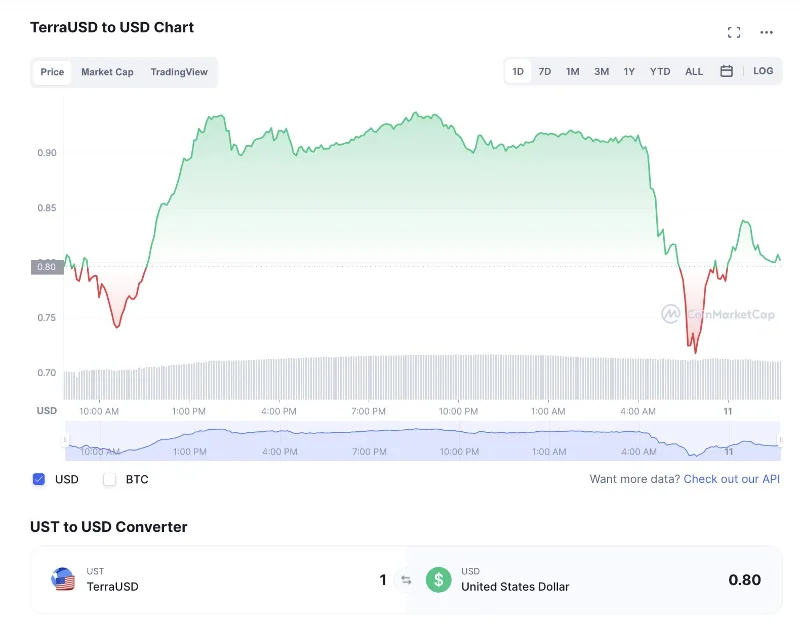Image resolution: width=800 pixels, height=624 pixels.
Task: Switch to the Market Cap tab
Action: 107,72
